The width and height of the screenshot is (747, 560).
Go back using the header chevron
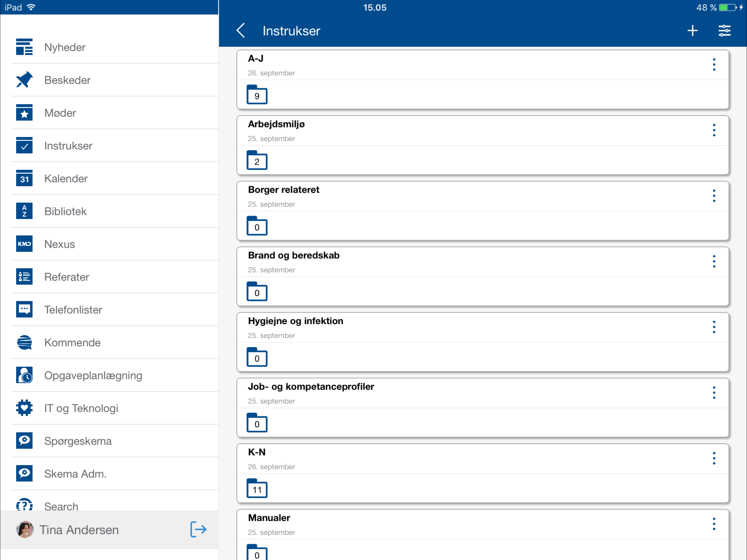241,31
